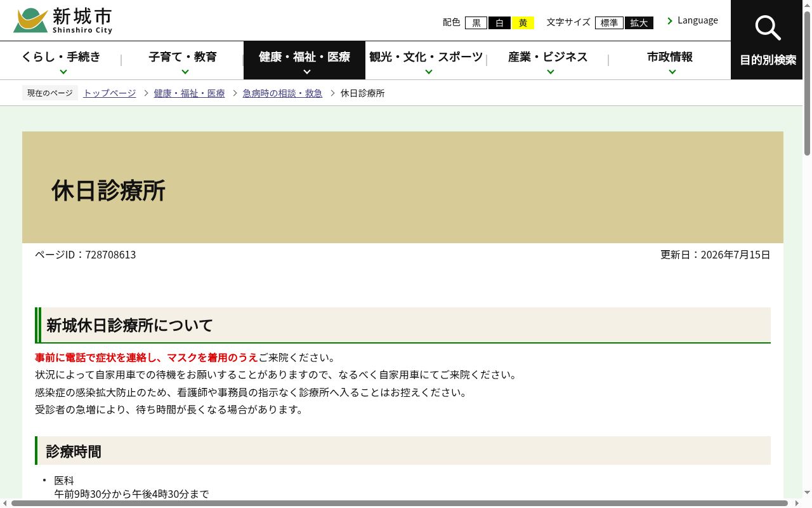Image resolution: width=812 pixels, height=508 pixels.
Task: Click the horizontal scrollbar thumb
Action: click(x=400, y=503)
